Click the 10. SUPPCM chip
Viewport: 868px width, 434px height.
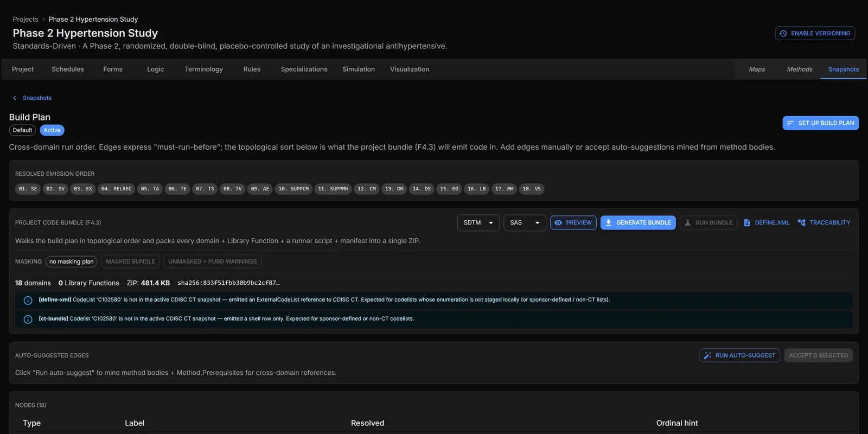click(x=293, y=189)
